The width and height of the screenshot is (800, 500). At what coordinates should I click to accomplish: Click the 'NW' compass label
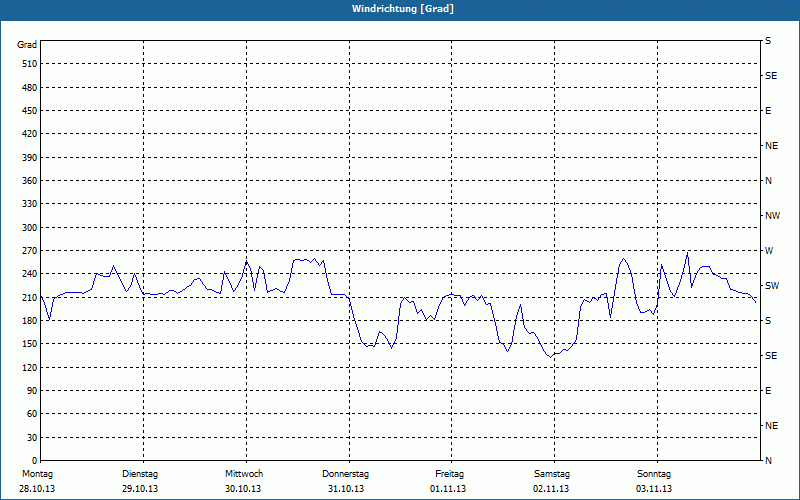click(772, 216)
